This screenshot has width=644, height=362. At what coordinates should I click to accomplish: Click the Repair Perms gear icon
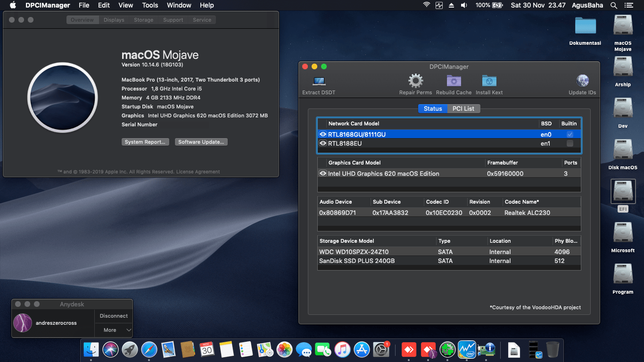[415, 81]
